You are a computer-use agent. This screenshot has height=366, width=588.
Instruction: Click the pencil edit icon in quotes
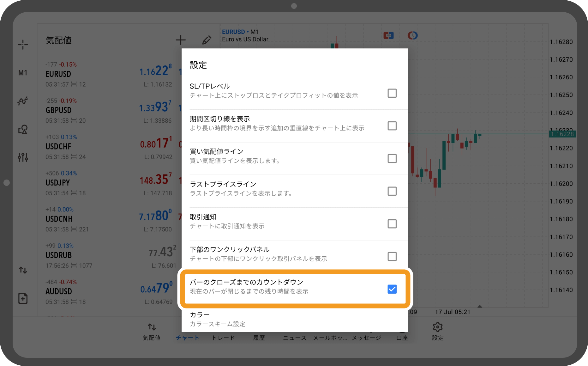click(207, 40)
